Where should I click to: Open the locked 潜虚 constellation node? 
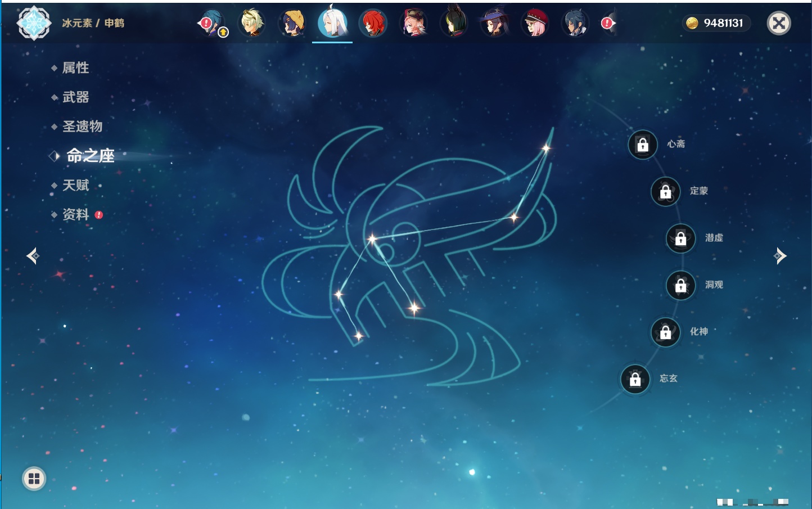click(681, 238)
